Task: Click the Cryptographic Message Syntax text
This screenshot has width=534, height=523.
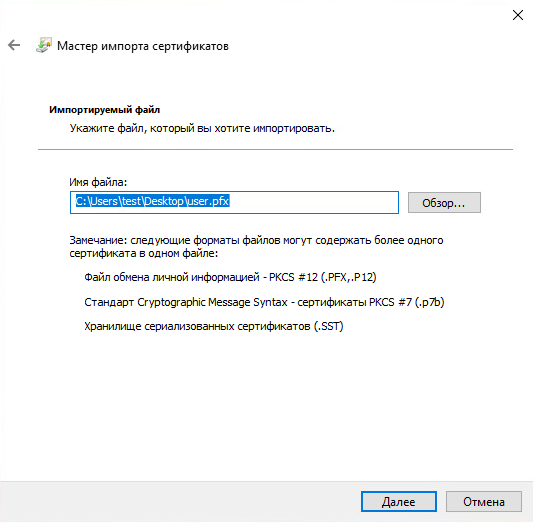Action: click(x=213, y=302)
